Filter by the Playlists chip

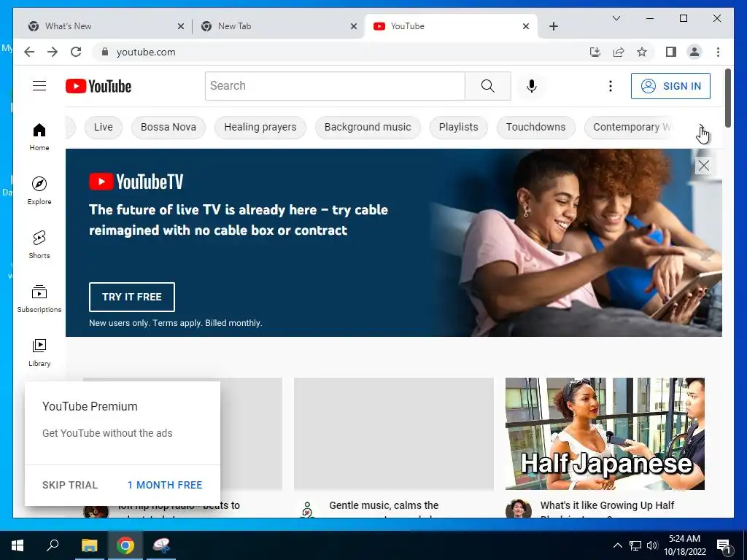(458, 127)
